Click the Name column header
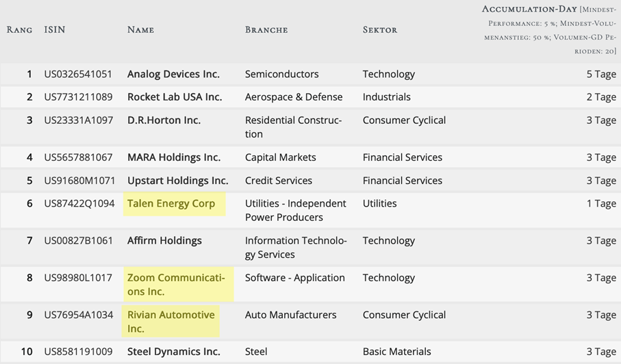Viewport: 621px width, 364px height. click(x=140, y=29)
